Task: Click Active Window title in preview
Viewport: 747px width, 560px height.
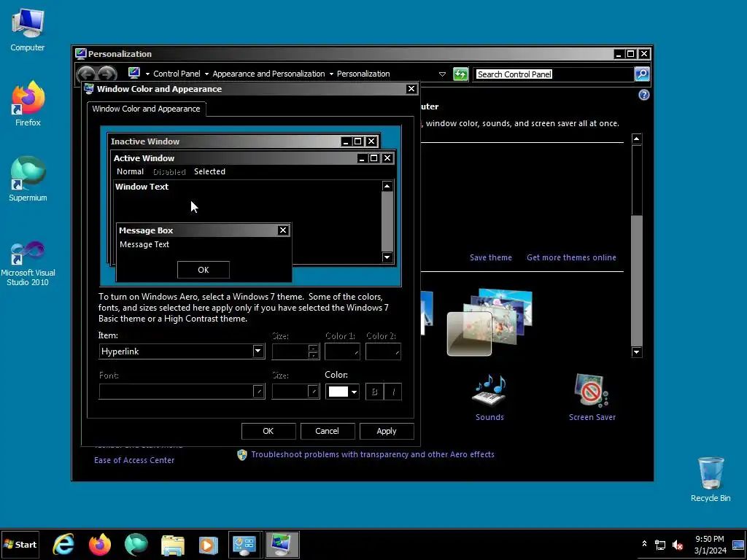Action: coord(144,158)
